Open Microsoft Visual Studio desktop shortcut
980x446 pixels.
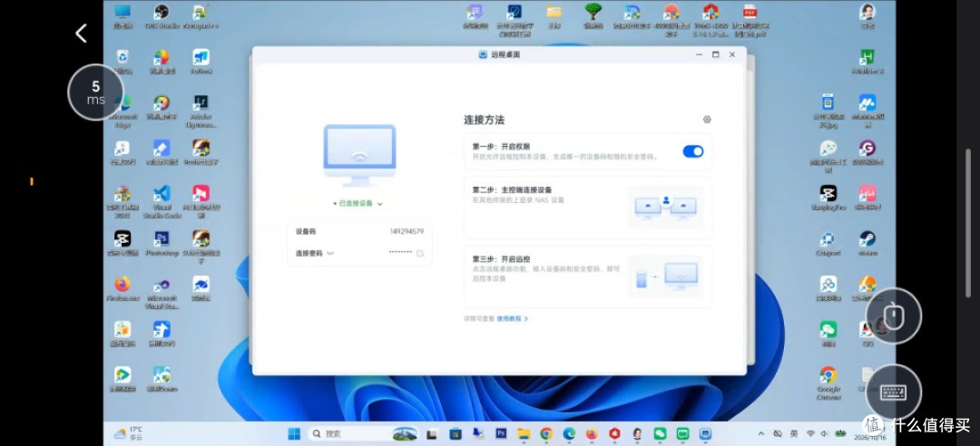coord(162,293)
